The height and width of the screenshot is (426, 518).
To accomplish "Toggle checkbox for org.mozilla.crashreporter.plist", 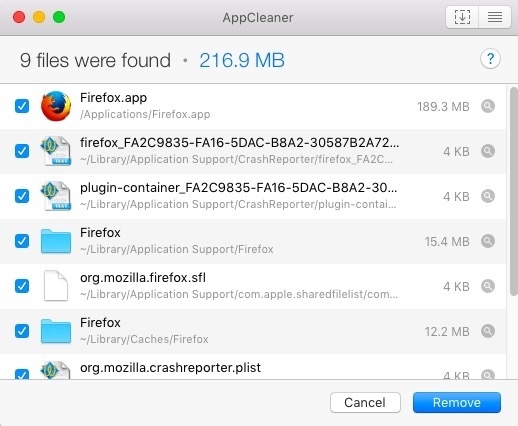I will pos(22,374).
